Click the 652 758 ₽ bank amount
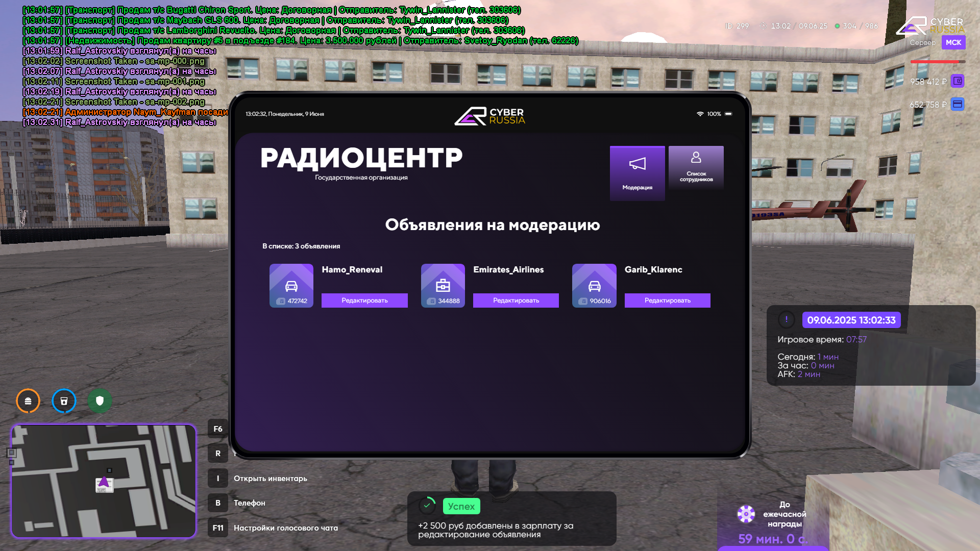 coord(928,105)
